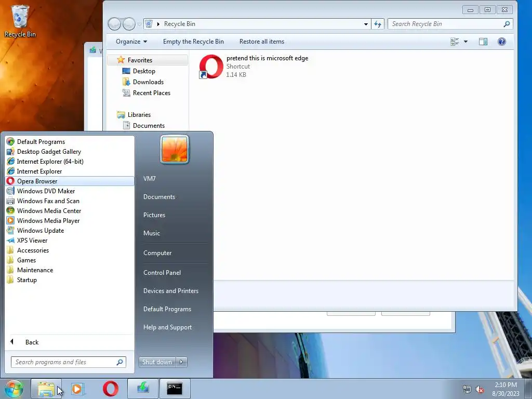
Task: Click the Explorer back navigation button
Action: click(x=114, y=24)
